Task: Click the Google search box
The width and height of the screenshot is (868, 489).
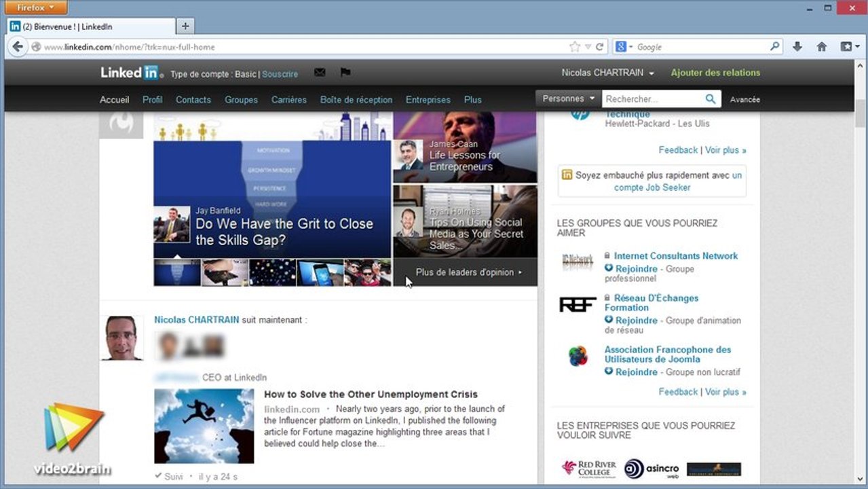Action: point(702,47)
